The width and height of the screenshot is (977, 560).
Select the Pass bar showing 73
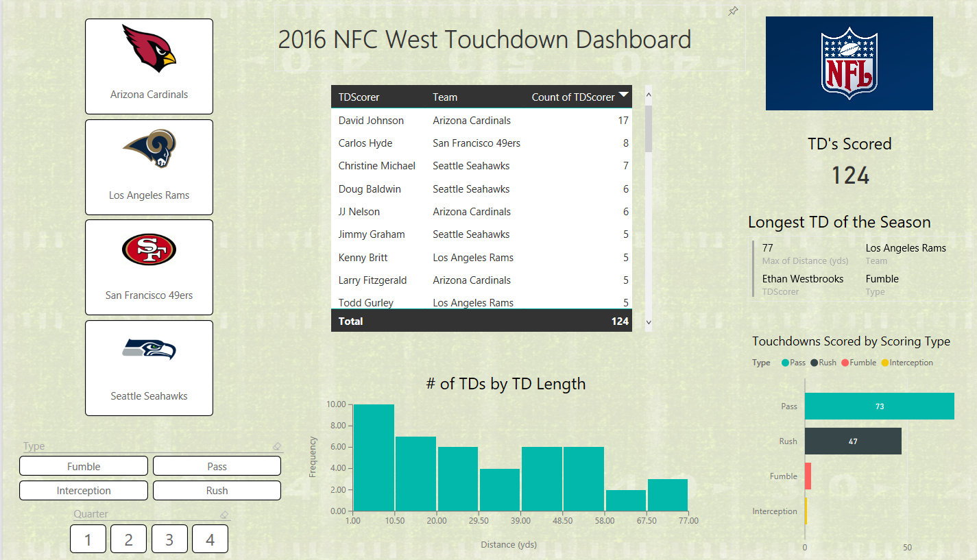880,406
